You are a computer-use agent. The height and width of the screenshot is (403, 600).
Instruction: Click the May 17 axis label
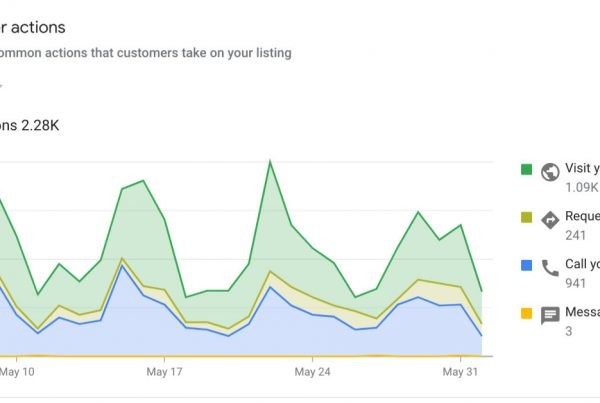[x=164, y=372]
